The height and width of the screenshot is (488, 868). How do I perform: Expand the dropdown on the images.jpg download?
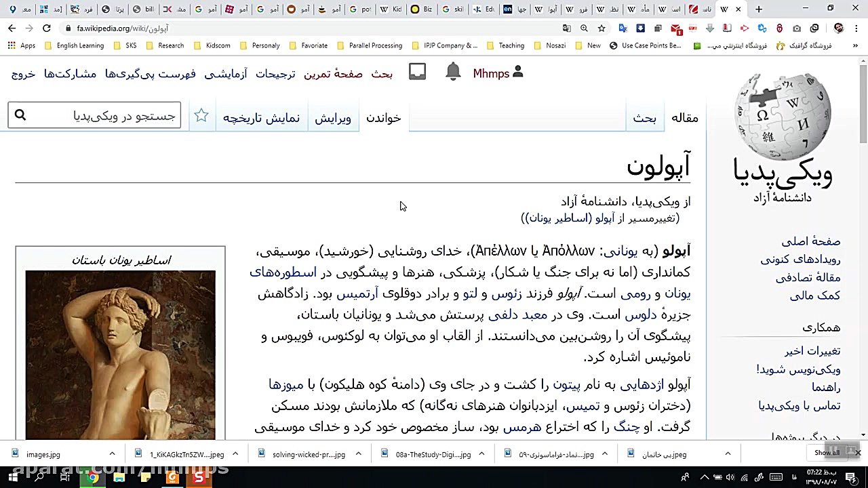coord(112,454)
